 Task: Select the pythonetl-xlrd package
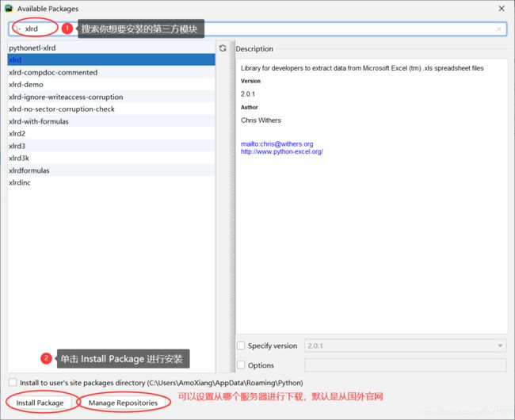112,48
